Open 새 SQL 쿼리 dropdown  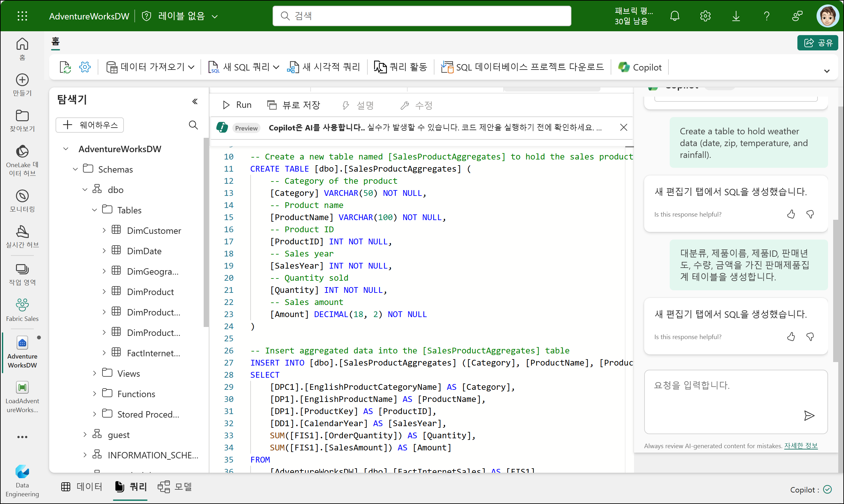(244, 67)
